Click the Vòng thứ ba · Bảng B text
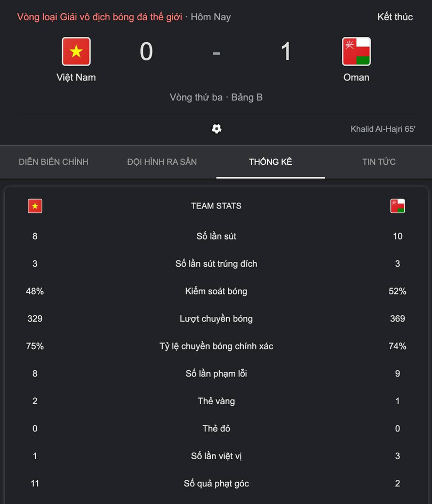Screen dimensions: 432x504 coord(216,98)
